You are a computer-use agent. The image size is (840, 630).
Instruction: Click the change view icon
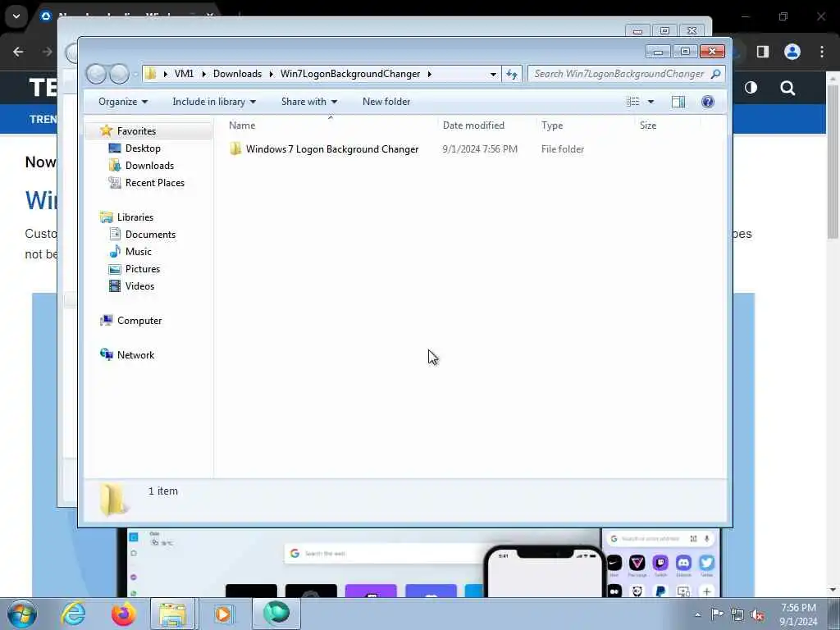[632, 102]
